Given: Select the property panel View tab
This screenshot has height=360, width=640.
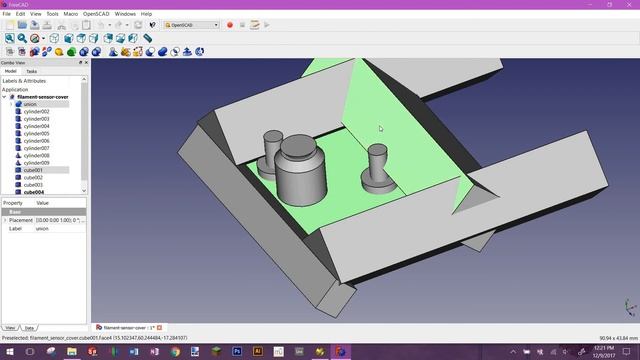Looking at the screenshot, I should (x=10, y=328).
